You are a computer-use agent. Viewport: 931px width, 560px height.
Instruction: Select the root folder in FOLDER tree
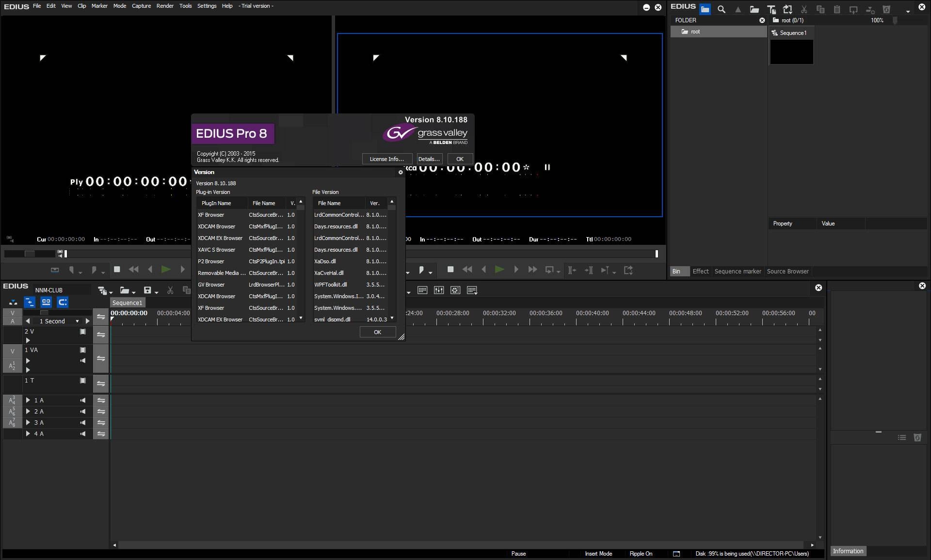click(719, 32)
